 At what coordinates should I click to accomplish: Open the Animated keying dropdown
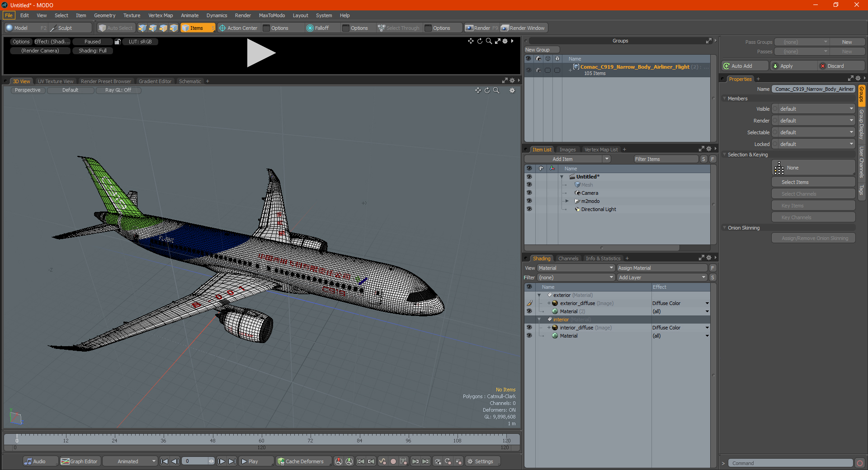click(130, 461)
